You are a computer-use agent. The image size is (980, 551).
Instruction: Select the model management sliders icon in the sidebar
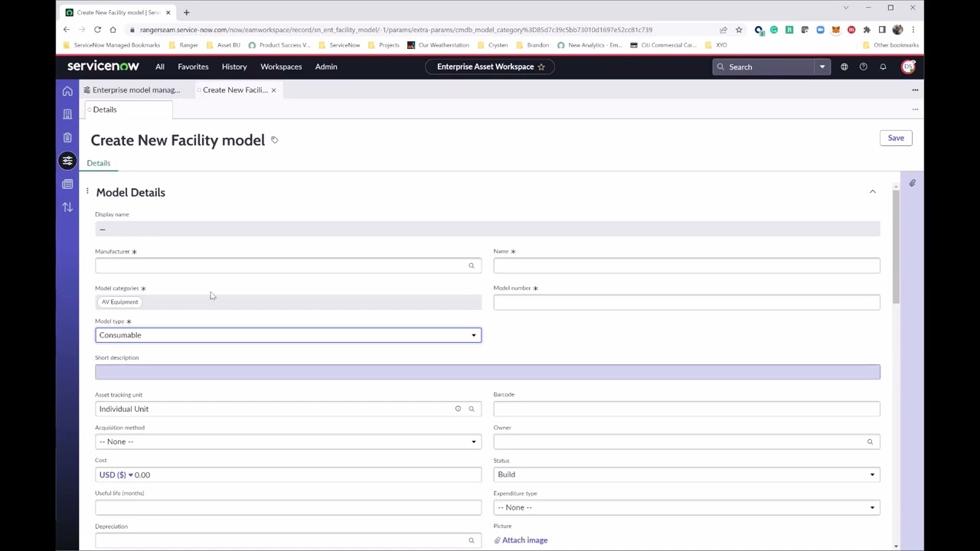(x=67, y=161)
